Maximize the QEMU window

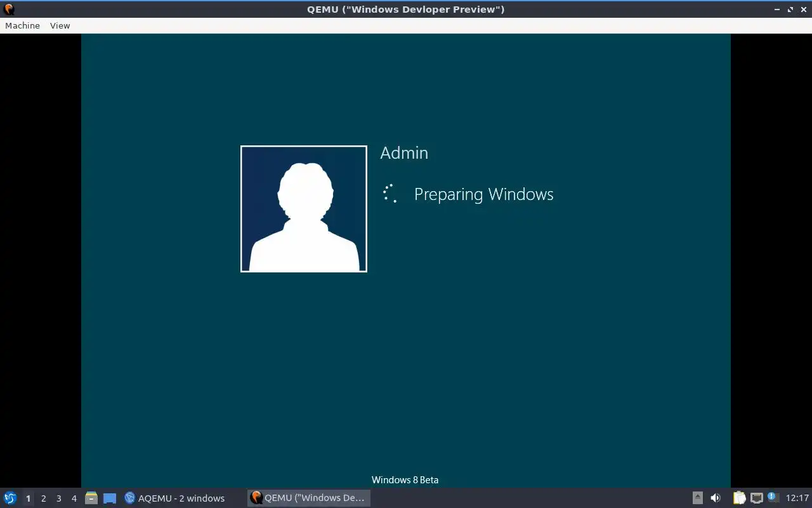tap(790, 10)
